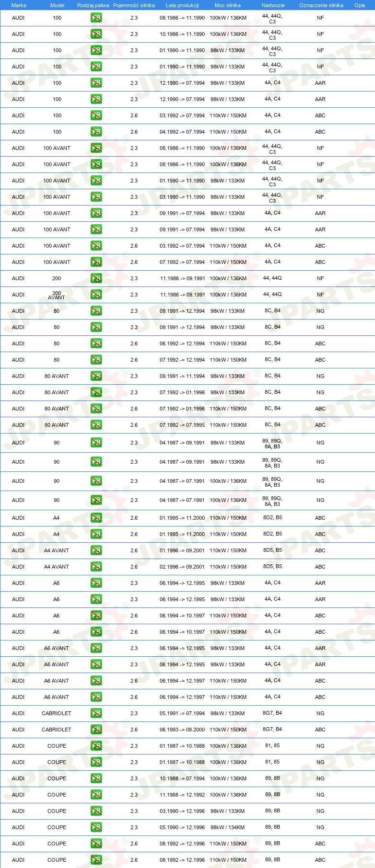Click the Marka column header
Image resolution: width=375 pixels, height=868 pixels.
click(19, 5)
